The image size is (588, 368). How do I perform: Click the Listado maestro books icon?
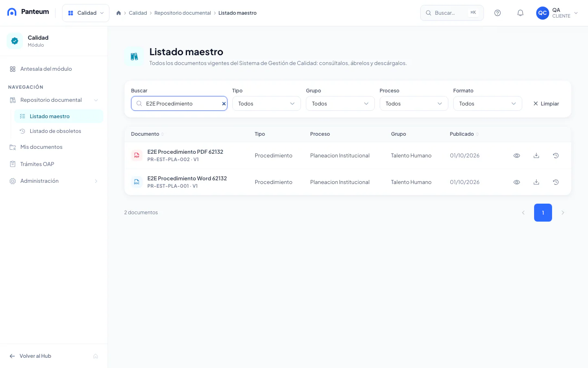click(x=134, y=56)
